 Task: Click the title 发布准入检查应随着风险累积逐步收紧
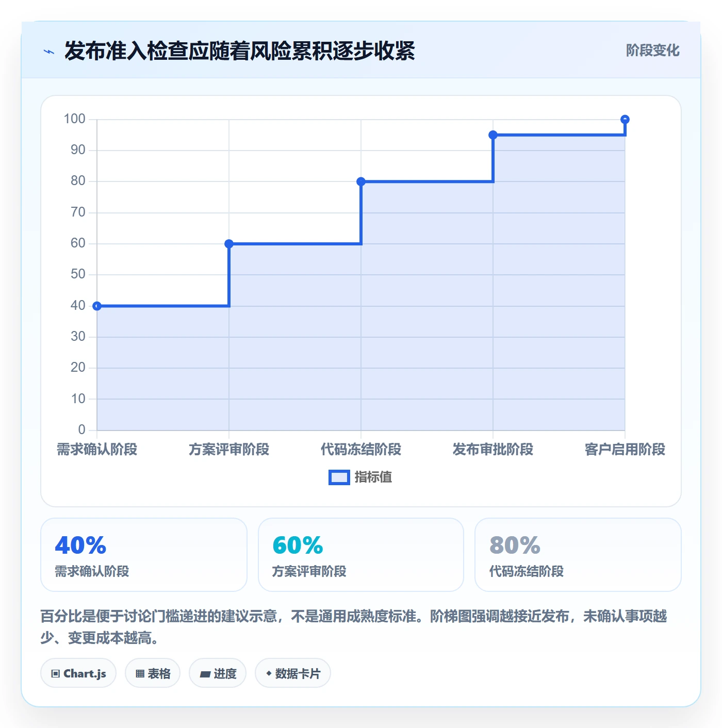(x=240, y=51)
